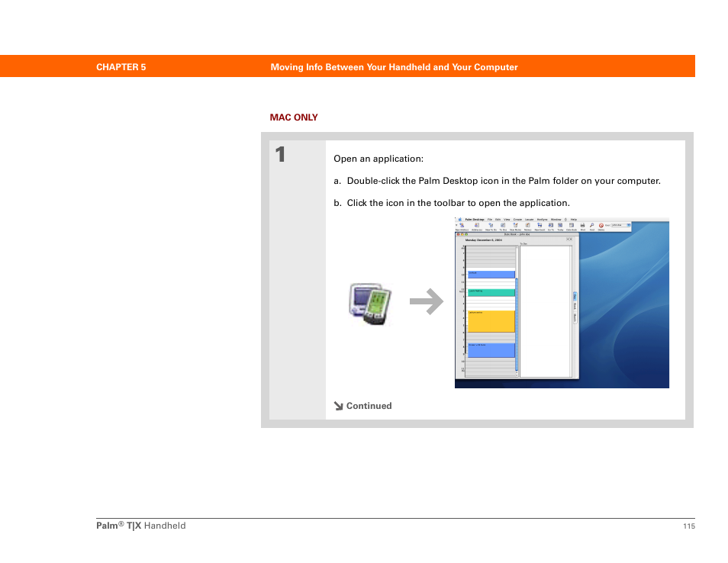This screenshot has width=728, height=563.
Task: Click the Go To toolbar icon
Action: 551,225
